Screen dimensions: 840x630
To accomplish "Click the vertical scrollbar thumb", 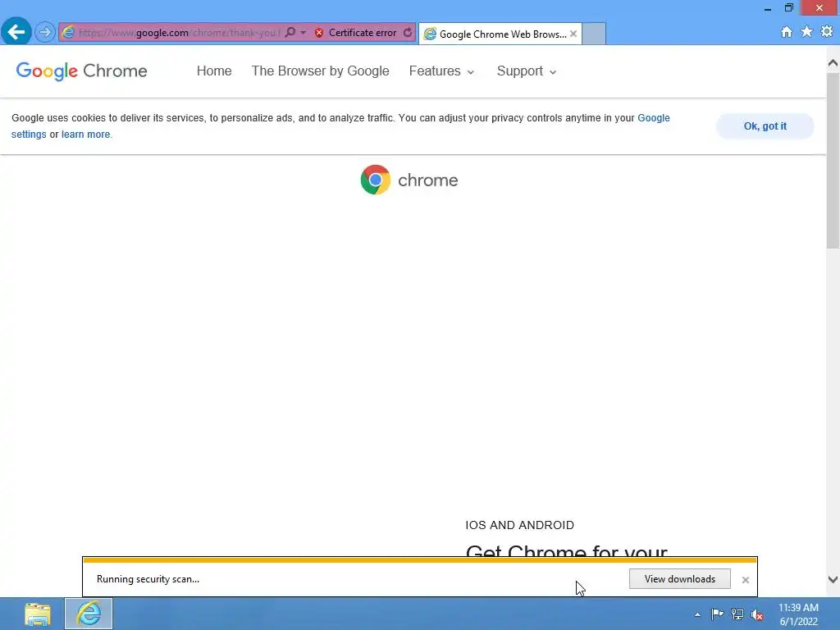I will 833,161.
